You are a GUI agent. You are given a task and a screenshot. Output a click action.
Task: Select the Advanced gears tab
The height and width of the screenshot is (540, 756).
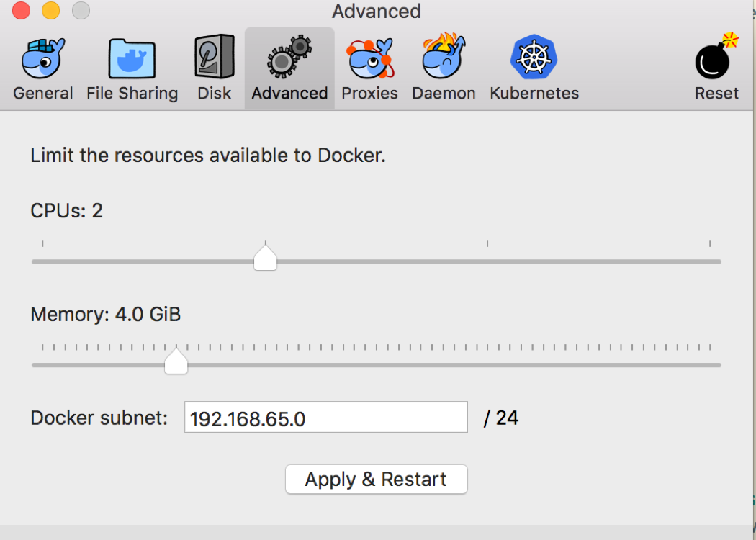tap(289, 69)
